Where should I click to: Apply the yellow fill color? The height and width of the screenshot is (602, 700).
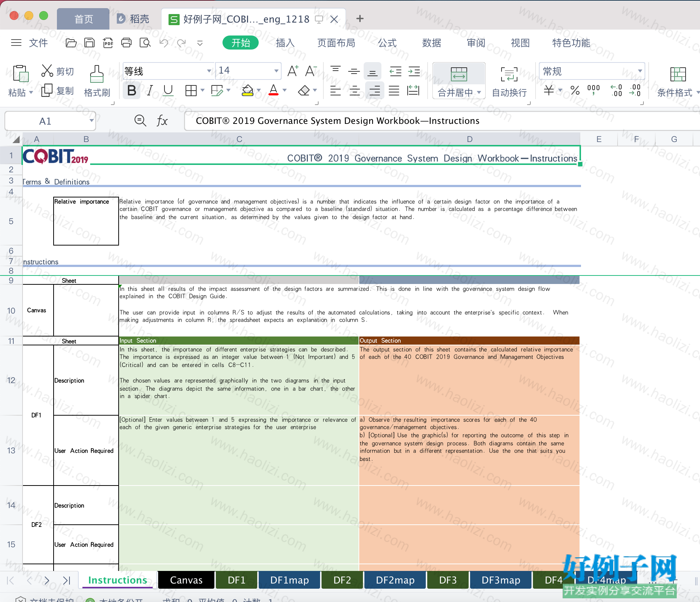coord(247,91)
